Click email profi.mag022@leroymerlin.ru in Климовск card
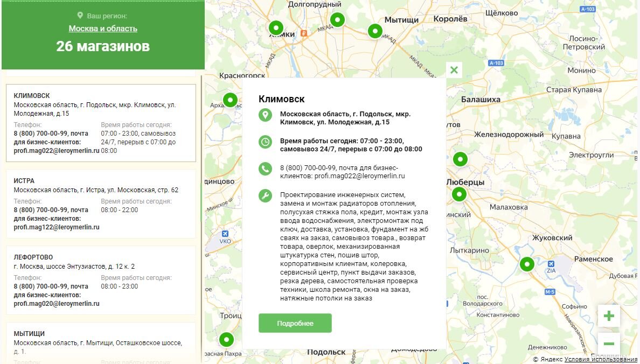Viewport: 640px width, 364px height. tap(57, 151)
